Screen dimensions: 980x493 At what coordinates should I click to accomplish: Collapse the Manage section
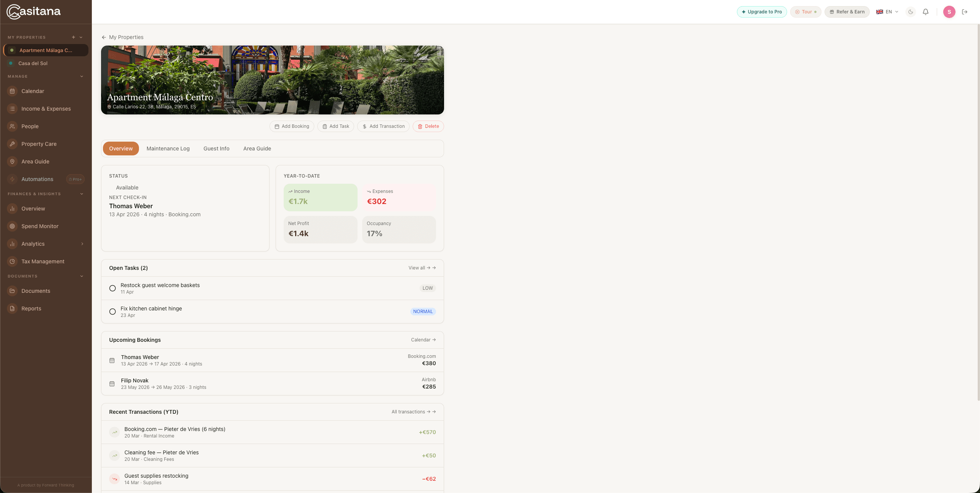82,77
